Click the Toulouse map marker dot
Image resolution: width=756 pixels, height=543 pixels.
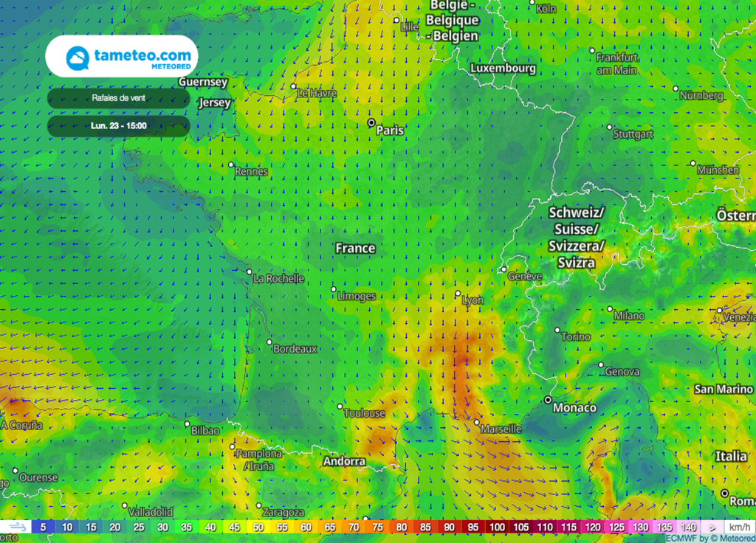point(340,407)
